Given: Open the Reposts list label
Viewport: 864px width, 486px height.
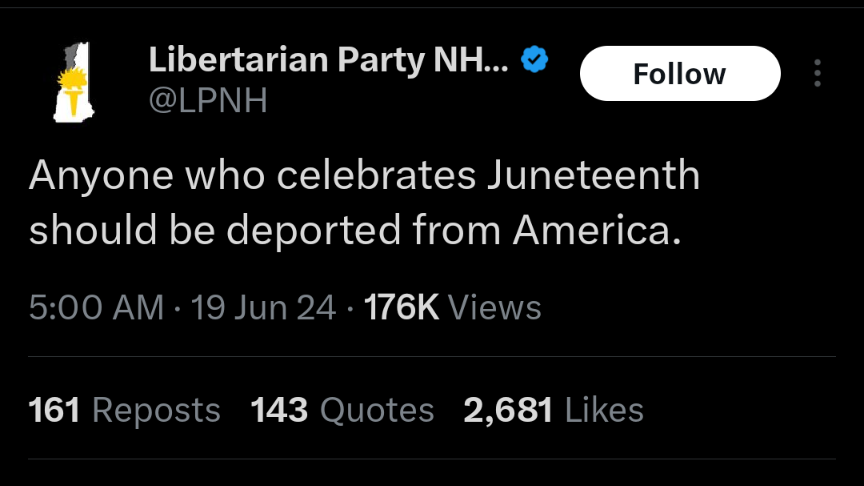Looking at the screenshot, I should [156, 410].
